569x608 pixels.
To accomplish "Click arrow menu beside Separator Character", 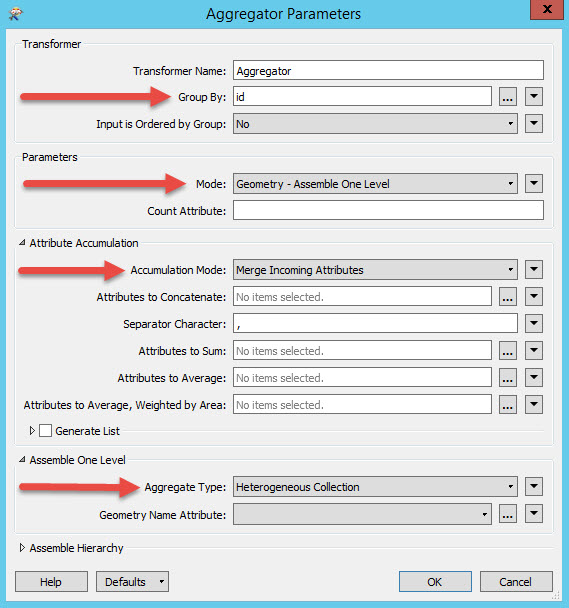I will point(534,324).
